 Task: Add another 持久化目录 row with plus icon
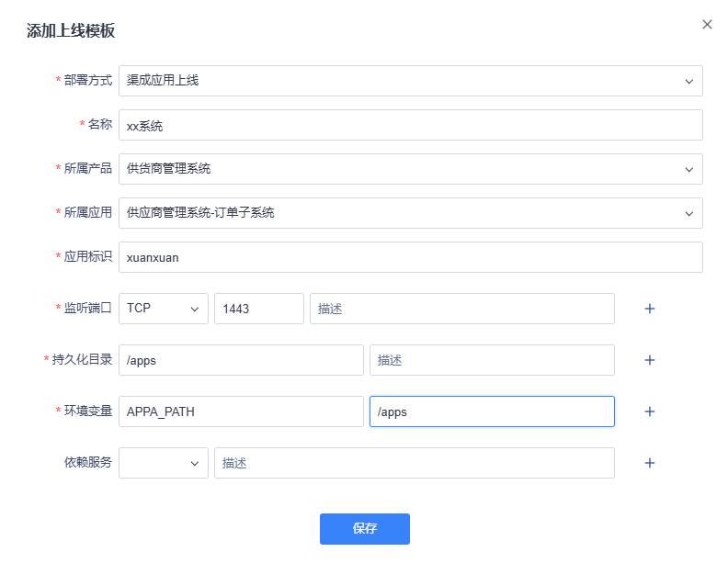coord(649,360)
